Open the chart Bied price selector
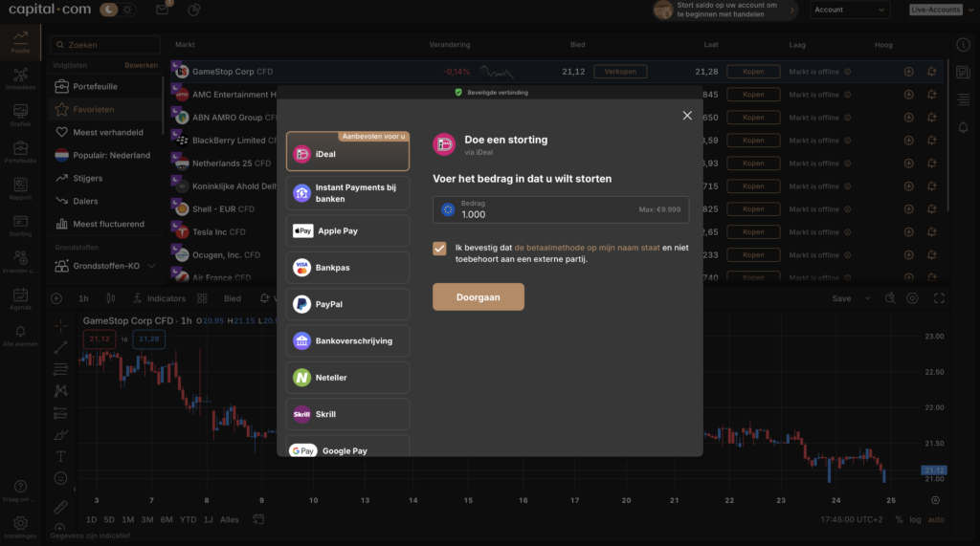 click(233, 298)
